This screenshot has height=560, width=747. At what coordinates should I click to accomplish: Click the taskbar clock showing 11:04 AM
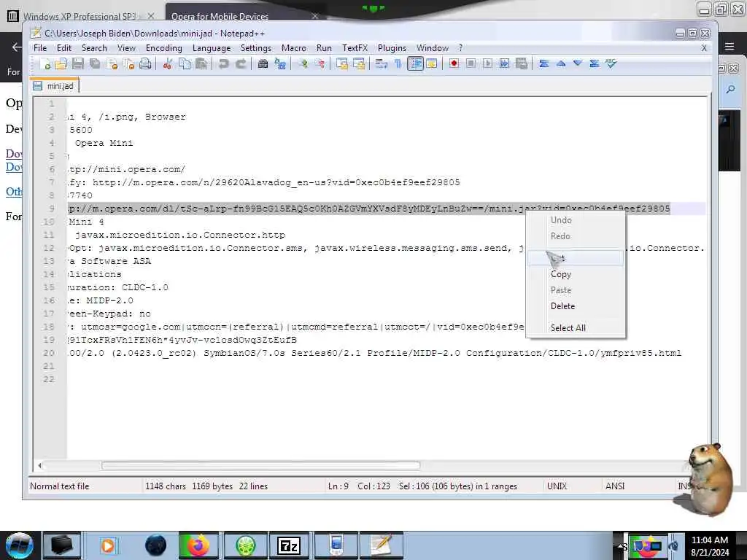709,545
